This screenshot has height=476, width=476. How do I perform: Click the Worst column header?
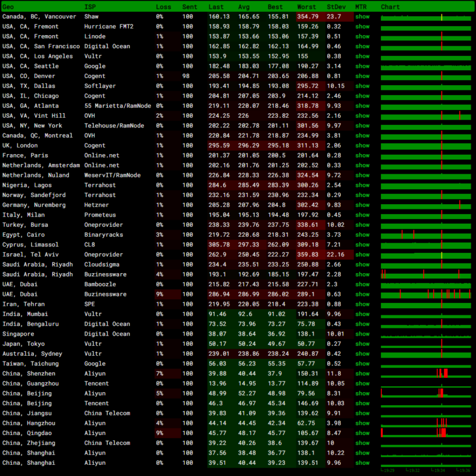click(x=306, y=7)
